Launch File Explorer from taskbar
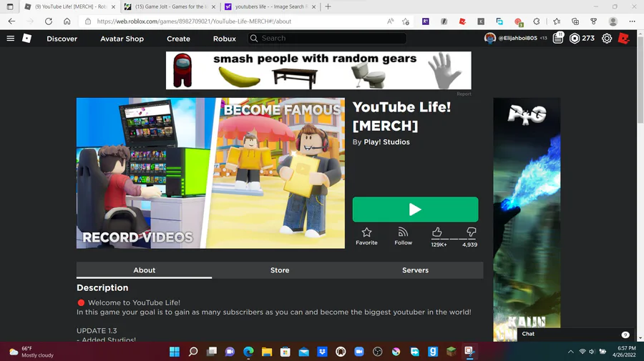Screen dimensions: 644x361 pos(267,352)
